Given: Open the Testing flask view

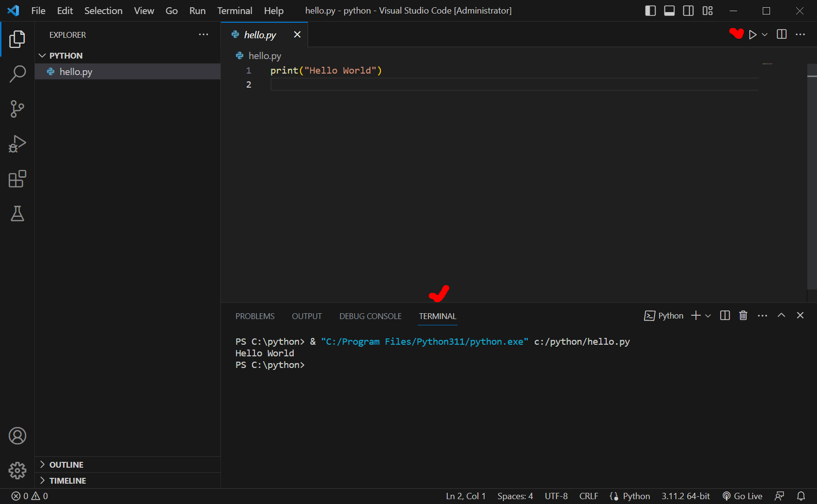Looking at the screenshot, I should [x=17, y=214].
